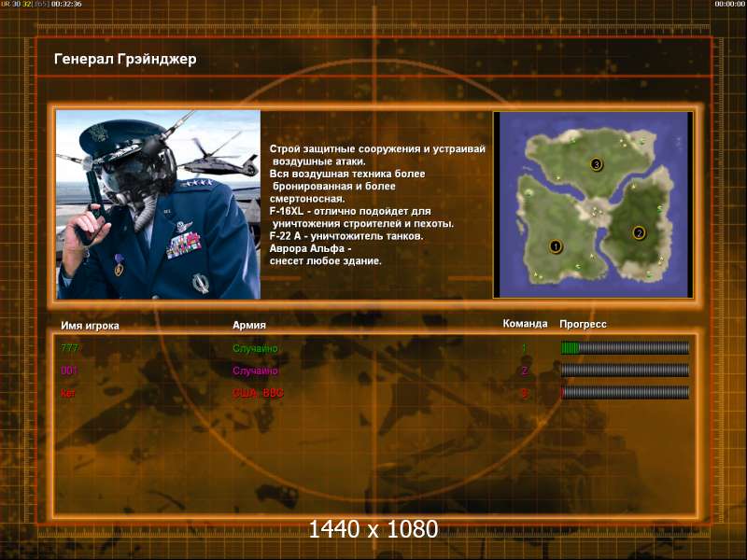Click the top-left timer '00:32:36'
747x560 pixels.
[66, 4]
